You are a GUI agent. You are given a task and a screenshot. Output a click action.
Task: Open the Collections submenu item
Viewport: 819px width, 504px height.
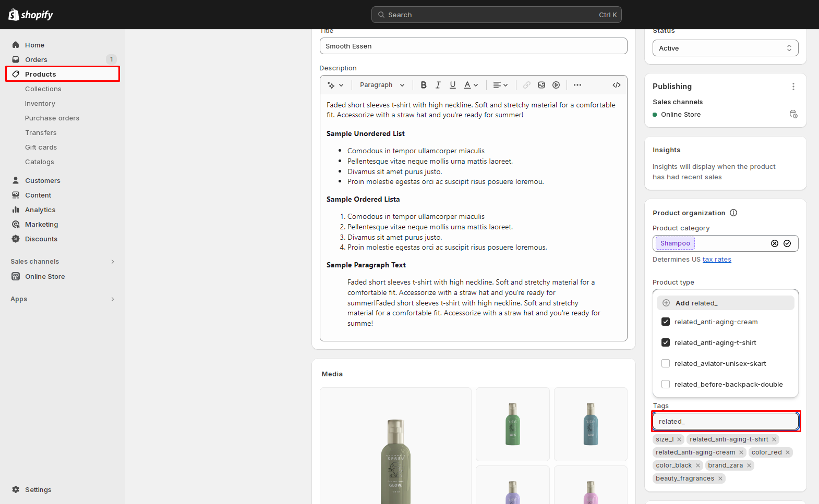coord(43,89)
